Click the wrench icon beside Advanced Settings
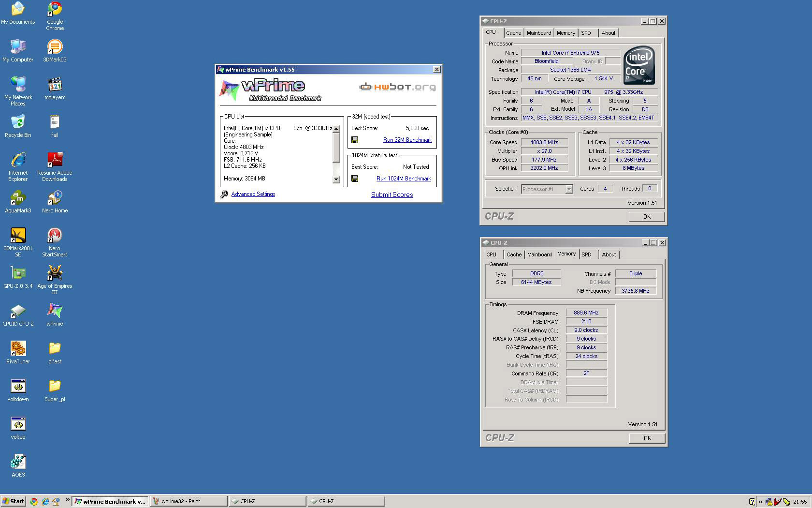 pyautogui.click(x=224, y=194)
